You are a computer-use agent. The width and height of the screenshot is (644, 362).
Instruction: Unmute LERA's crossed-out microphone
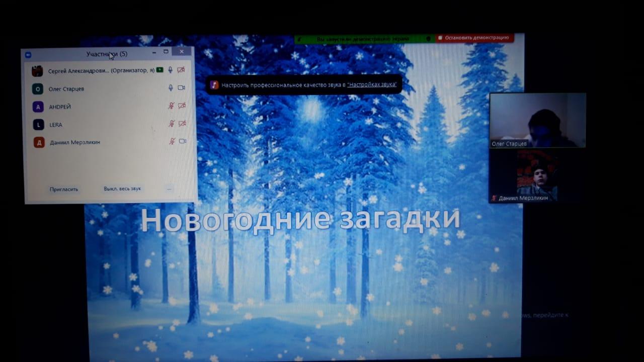point(172,123)
